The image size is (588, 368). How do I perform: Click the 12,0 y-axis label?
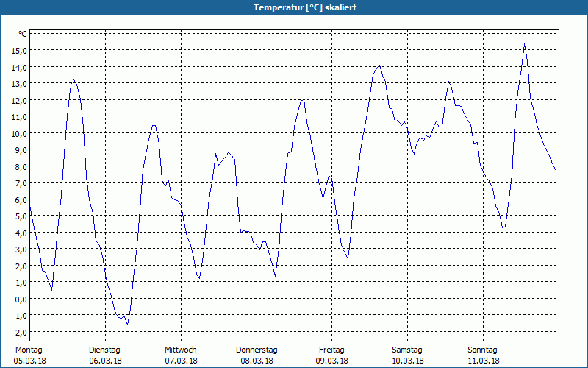tap(20, 100)
